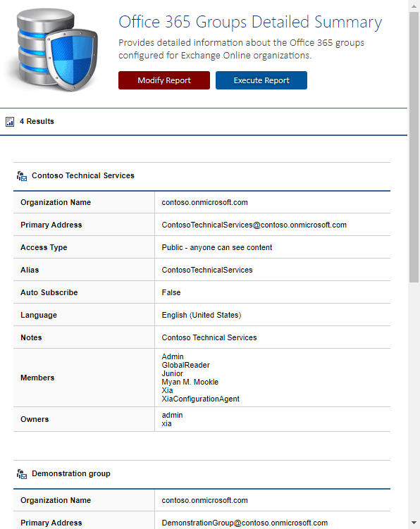Click the Auto Subscribe False value
This screenshot has width=420, height=529.
[171, 292]
